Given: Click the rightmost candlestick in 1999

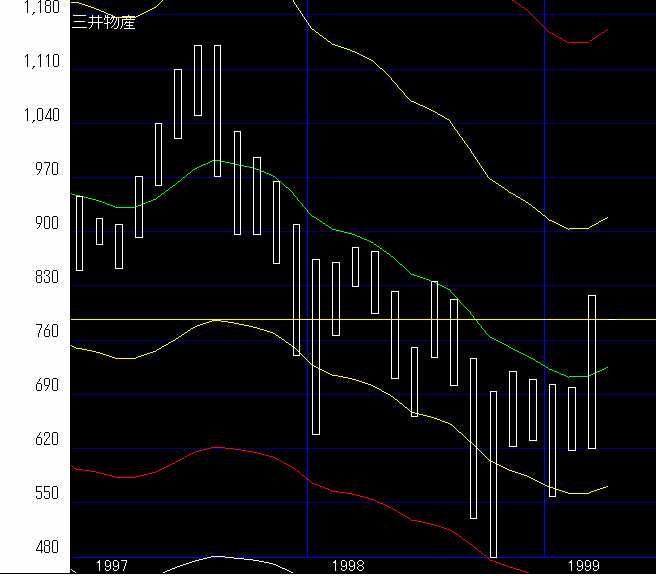Looking at the screenshot, I should 592,372.
